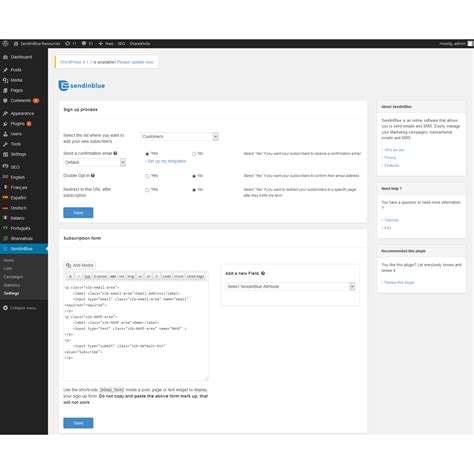The image size is (474, 474).
Task: Open SEO in the admin bar
Action: pos(121,44)
